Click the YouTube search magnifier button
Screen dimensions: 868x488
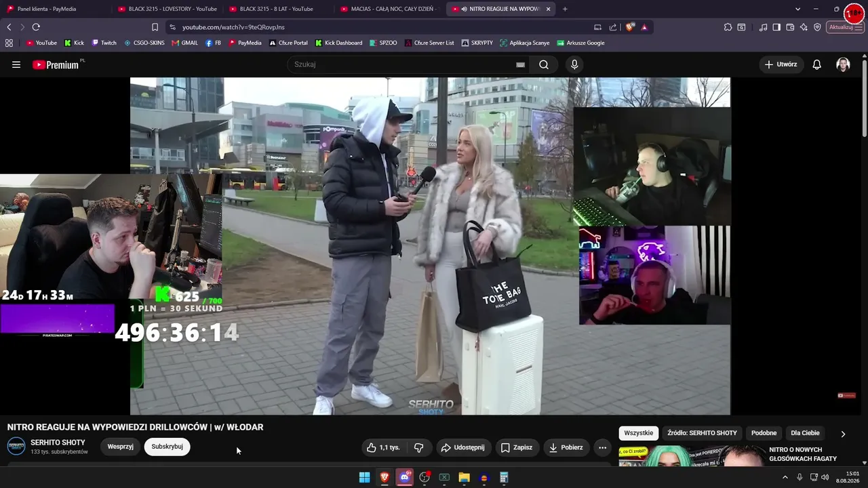pos(544,64)
